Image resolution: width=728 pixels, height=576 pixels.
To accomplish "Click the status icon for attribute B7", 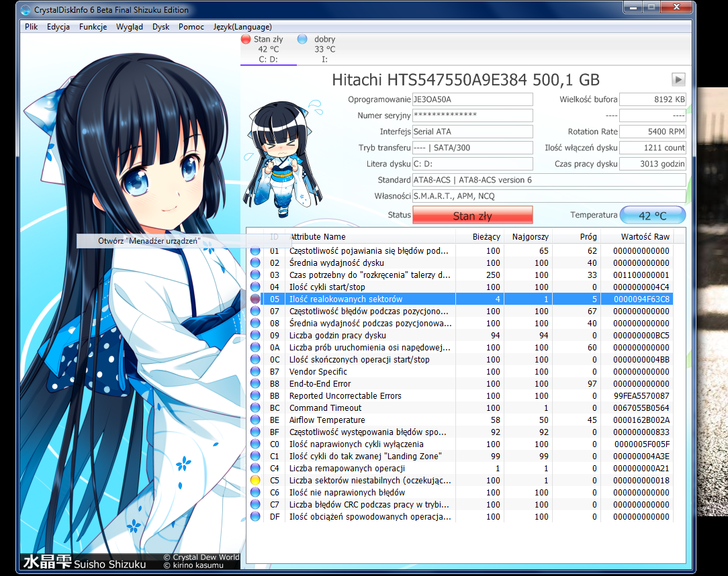I will (x=255, y=371).
